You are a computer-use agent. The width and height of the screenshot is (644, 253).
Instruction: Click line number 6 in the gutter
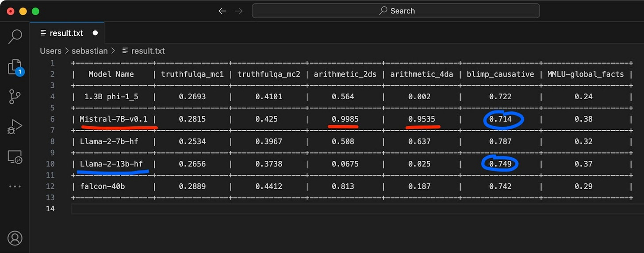(52, 119)
